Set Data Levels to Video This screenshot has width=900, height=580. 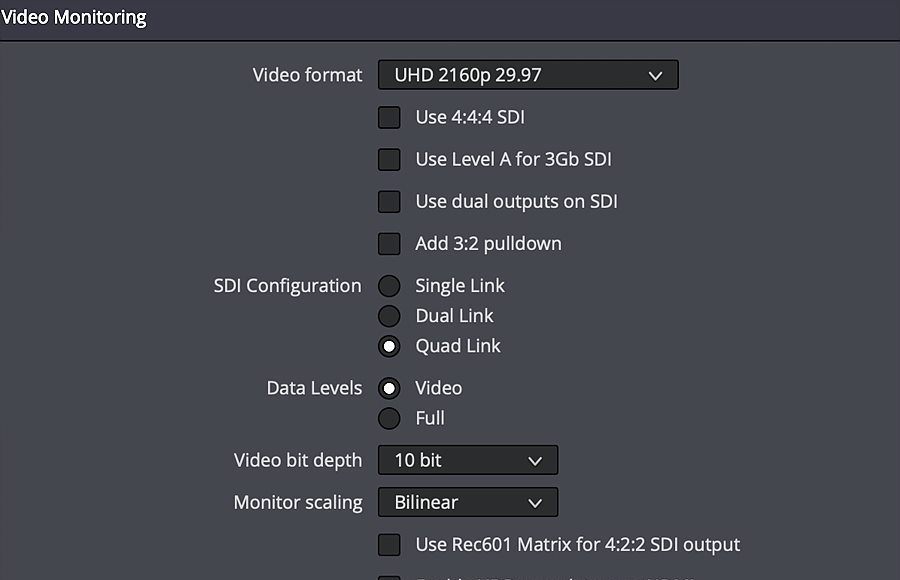[x=389, y=388]
